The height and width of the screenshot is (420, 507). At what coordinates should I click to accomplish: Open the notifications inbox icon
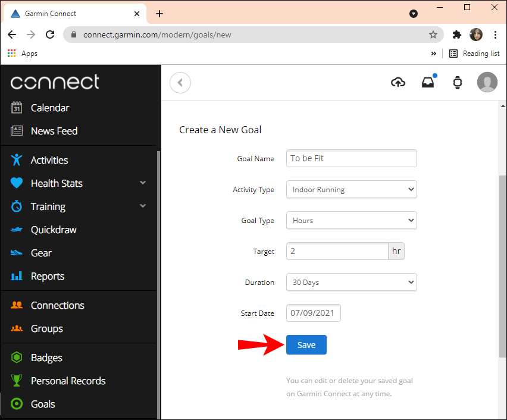[x=428, y=83]
